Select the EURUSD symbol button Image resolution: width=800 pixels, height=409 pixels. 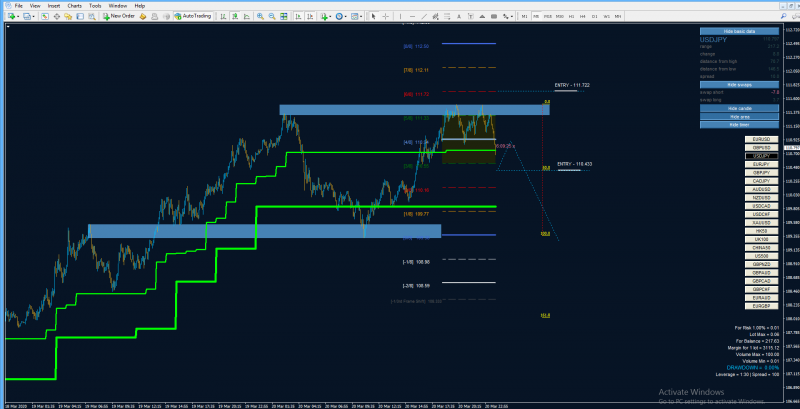tap(761, 139)
